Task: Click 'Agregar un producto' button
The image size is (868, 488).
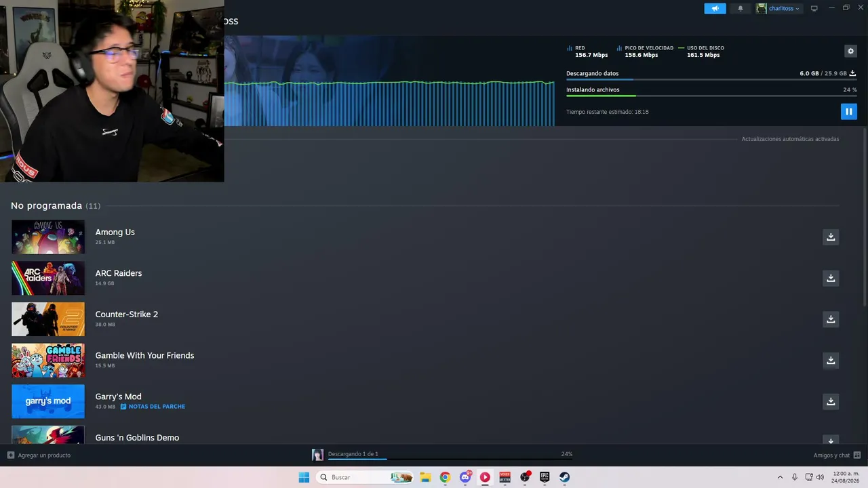Action: coord(39,455)
